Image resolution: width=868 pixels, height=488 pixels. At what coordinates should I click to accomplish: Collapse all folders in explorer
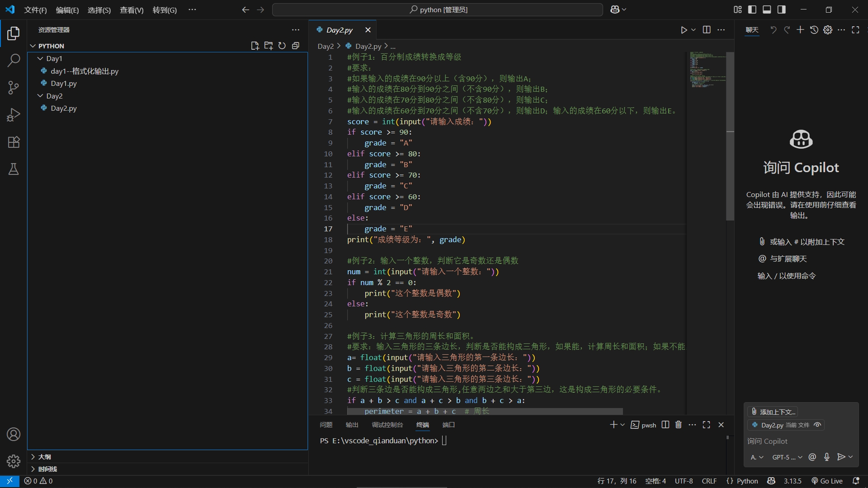pyautogui.click(x=296, y=46)
